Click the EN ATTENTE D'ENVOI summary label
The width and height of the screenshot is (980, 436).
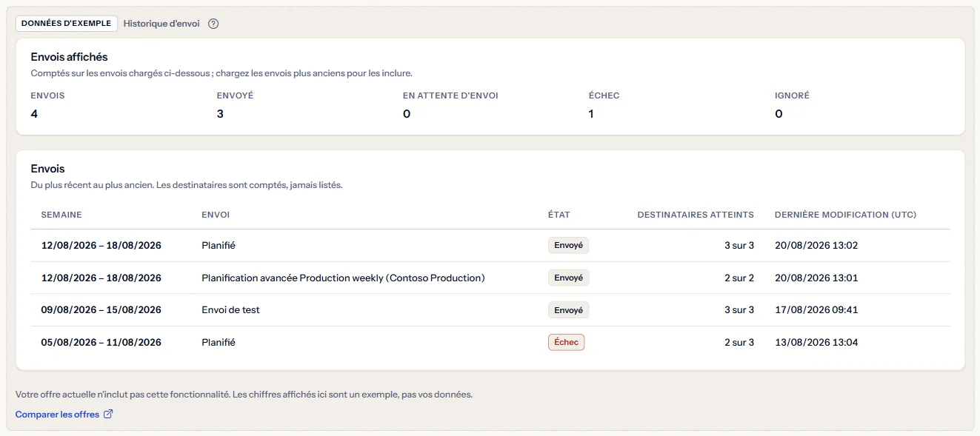450,95
